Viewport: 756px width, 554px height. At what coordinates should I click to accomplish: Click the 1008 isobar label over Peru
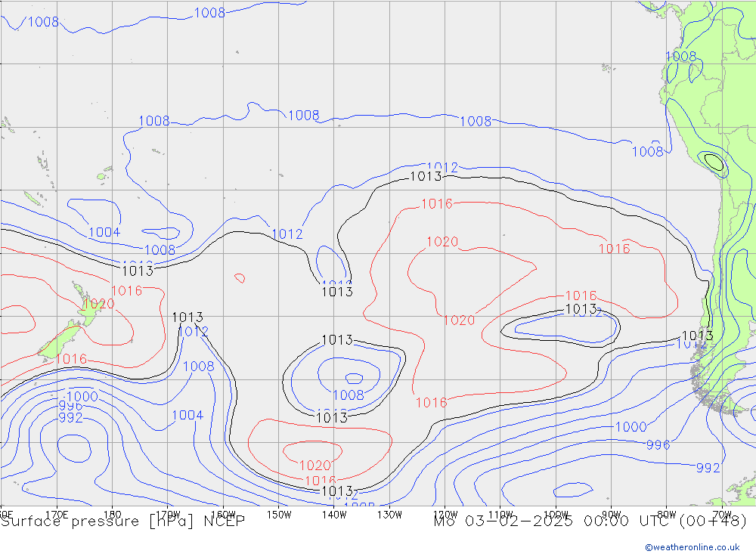681,57
